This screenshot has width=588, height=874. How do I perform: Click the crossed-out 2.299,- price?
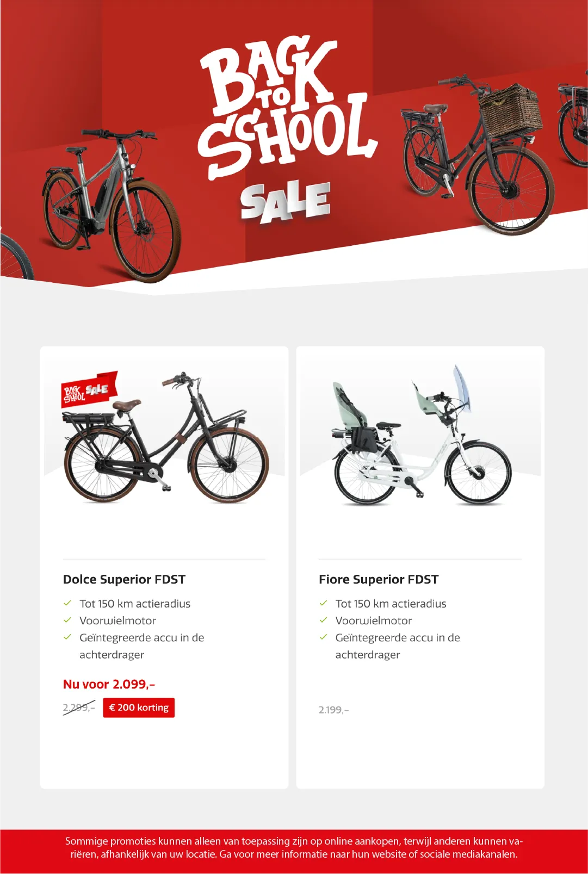79,708
